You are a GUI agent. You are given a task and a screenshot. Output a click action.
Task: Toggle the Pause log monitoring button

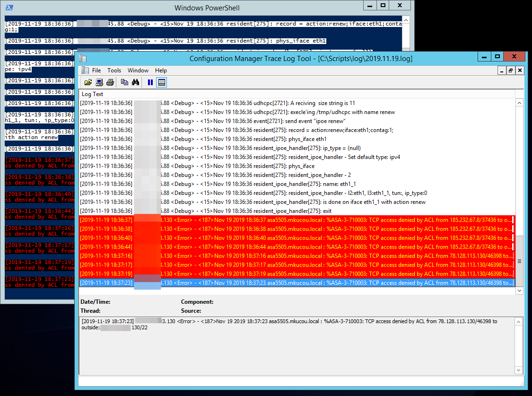tap(150, 82)
